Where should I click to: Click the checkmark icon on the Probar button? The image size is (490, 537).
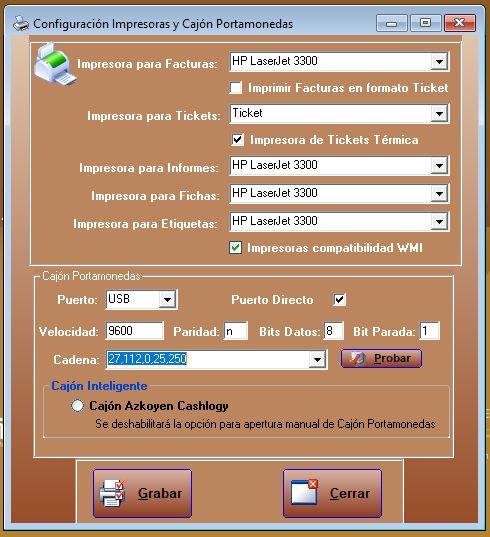coord(357,359)
